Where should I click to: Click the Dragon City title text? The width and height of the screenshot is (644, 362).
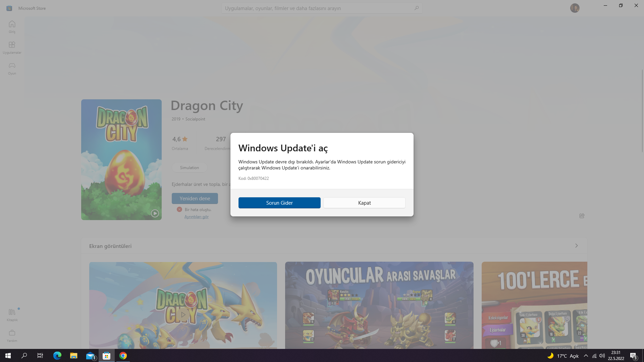click(207, 106)
